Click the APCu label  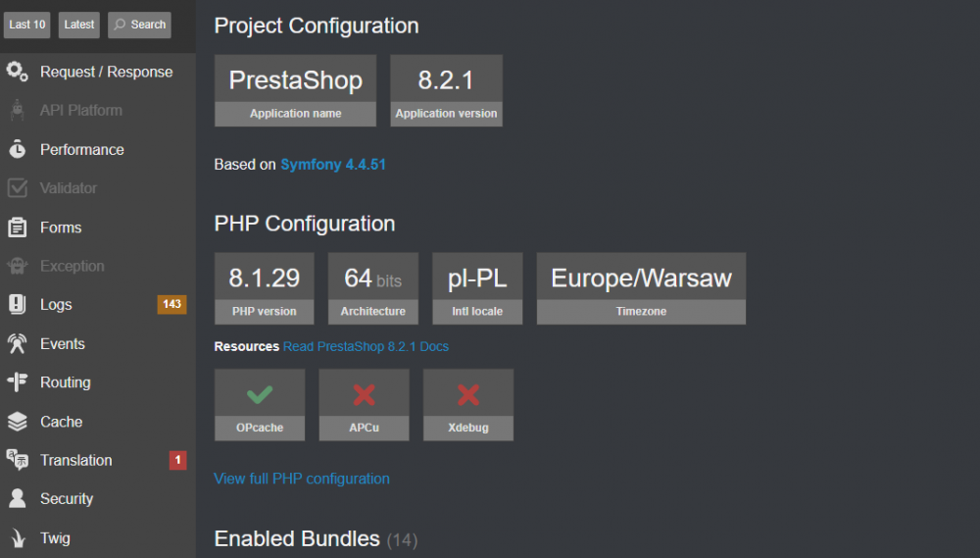[x=364, y=428]
